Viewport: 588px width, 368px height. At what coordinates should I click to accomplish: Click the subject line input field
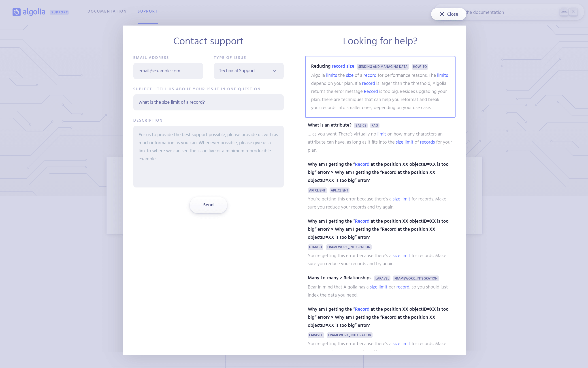click(208, 102)
